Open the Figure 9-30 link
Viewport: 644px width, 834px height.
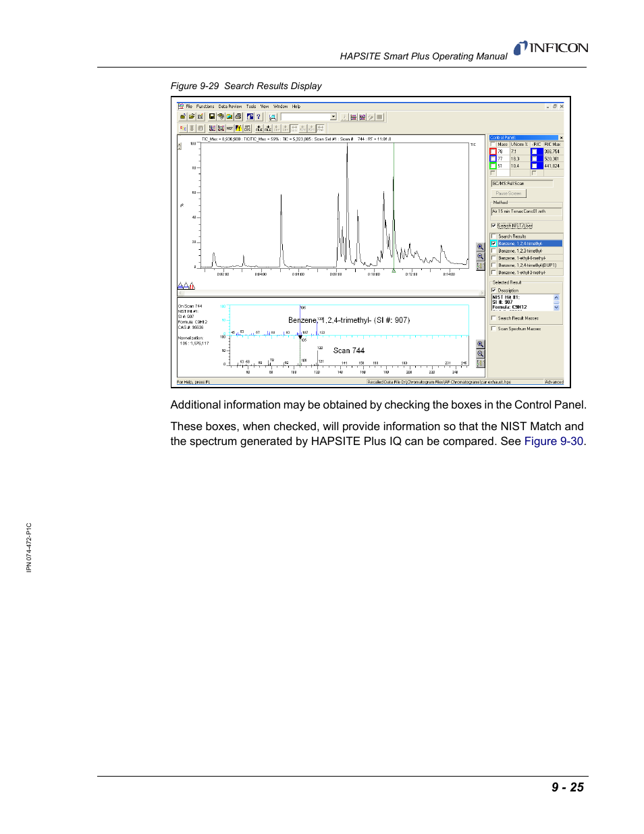[554, 441]
